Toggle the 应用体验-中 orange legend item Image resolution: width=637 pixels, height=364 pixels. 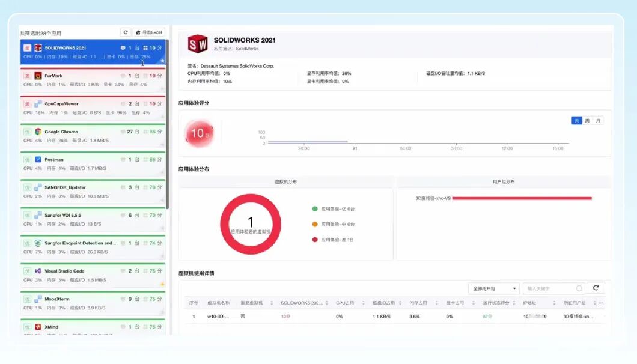[333, 224]
